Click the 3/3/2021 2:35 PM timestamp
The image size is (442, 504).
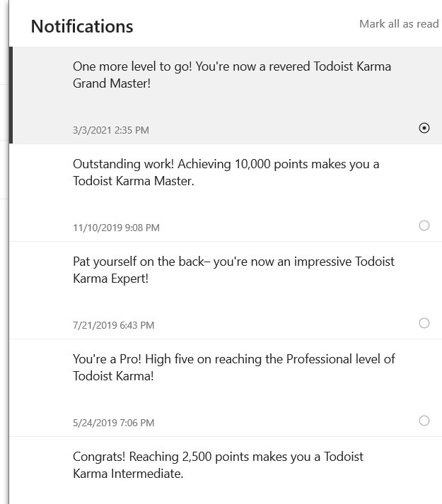point(111,130)
